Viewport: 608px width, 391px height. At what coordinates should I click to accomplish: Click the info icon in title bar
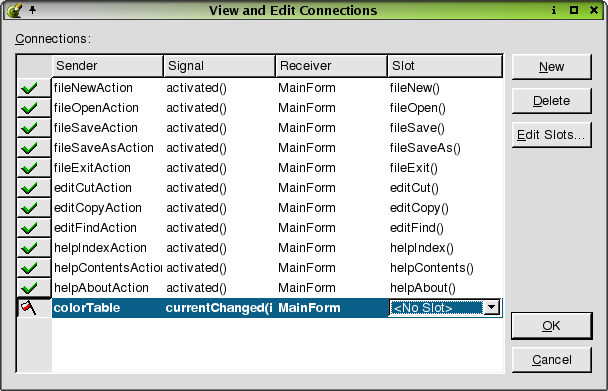pyautogui.click(x=554, y=10)
